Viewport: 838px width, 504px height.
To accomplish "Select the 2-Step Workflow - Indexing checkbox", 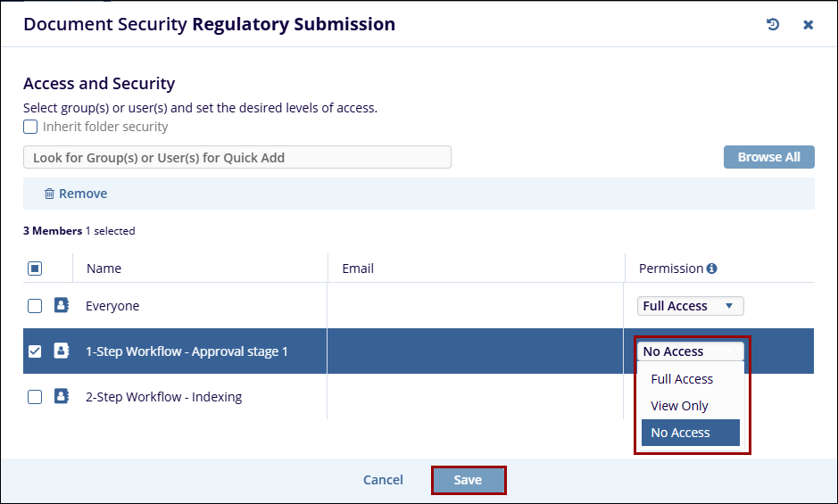I will (35, 397).
